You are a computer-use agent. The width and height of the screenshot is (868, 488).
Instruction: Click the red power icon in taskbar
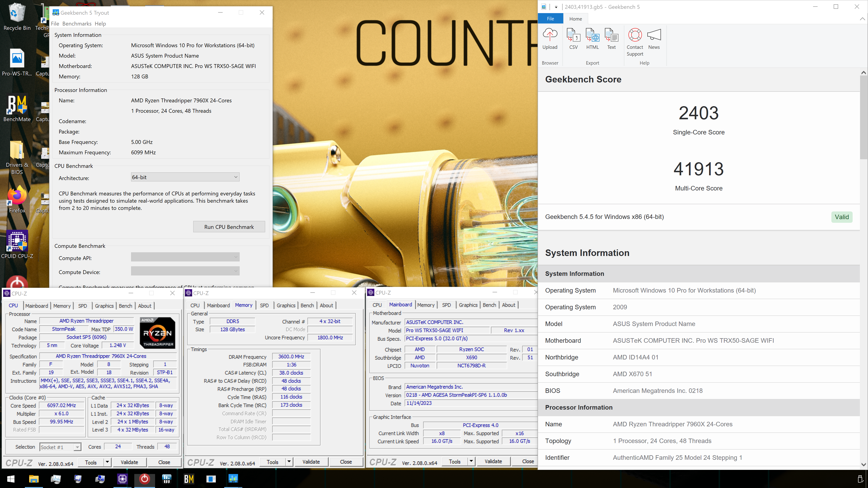click(145, 479)
